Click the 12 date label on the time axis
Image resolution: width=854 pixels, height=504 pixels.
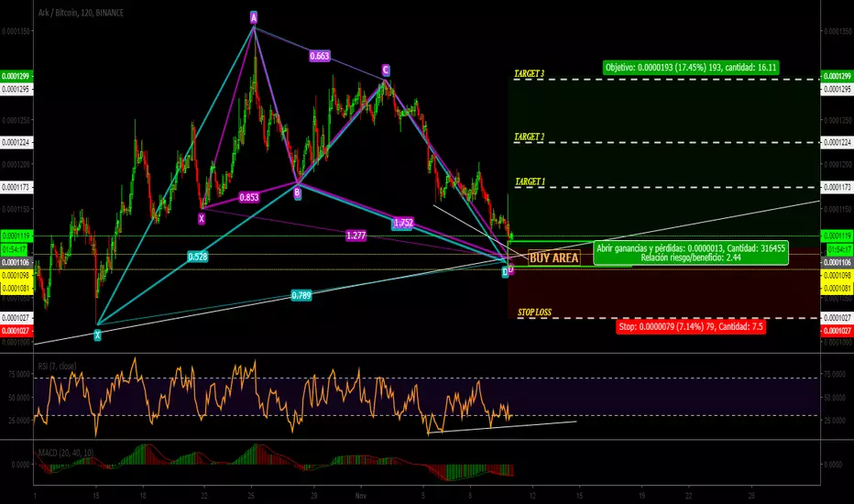(532, 496)
